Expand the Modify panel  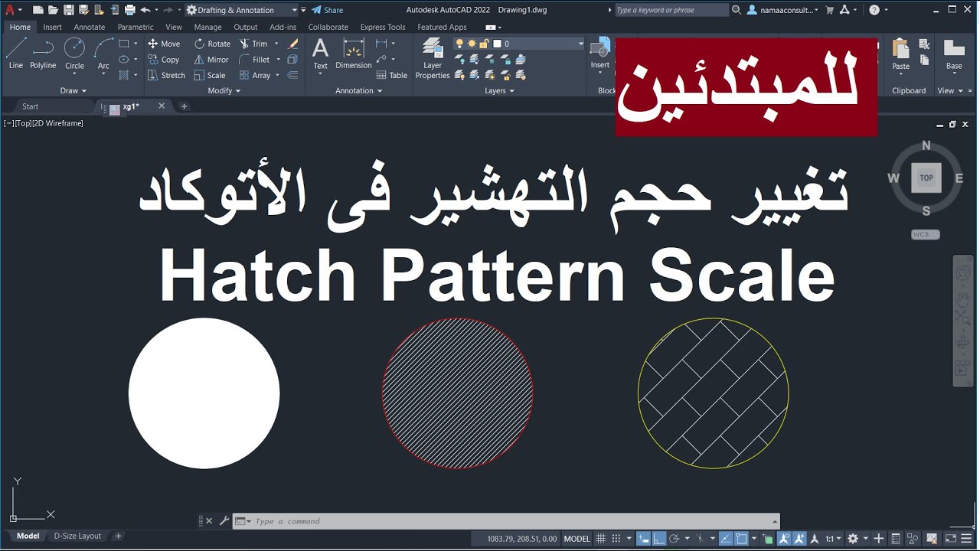point(224,90)
